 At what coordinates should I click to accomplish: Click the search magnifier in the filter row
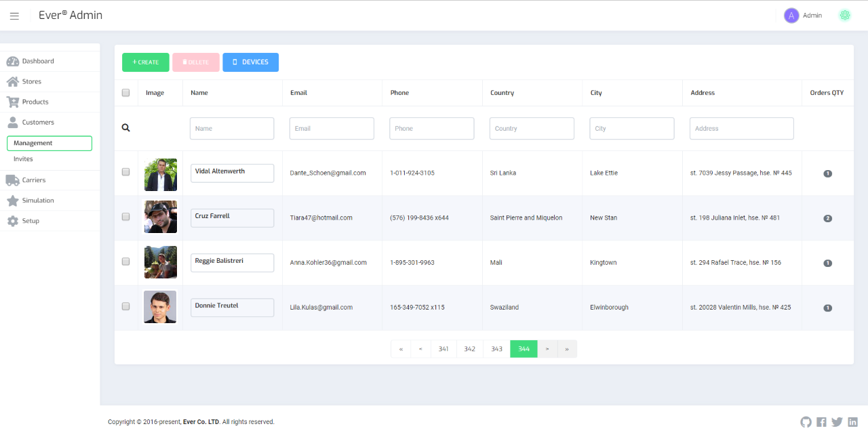tap(125, 127)
